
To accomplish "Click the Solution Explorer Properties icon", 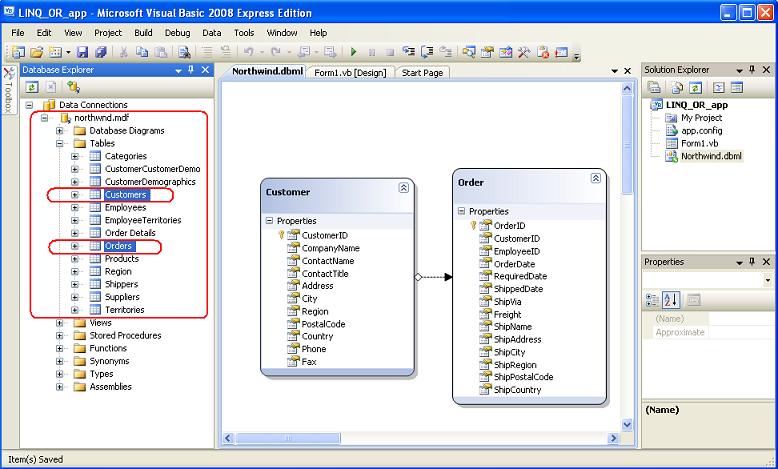I will click(654, 88).
